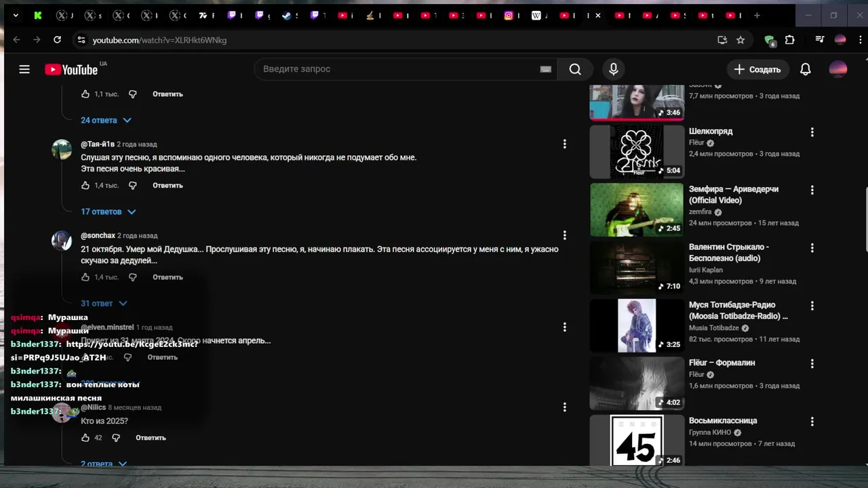Reply to the @sonchax comment

tap(167, 277)
